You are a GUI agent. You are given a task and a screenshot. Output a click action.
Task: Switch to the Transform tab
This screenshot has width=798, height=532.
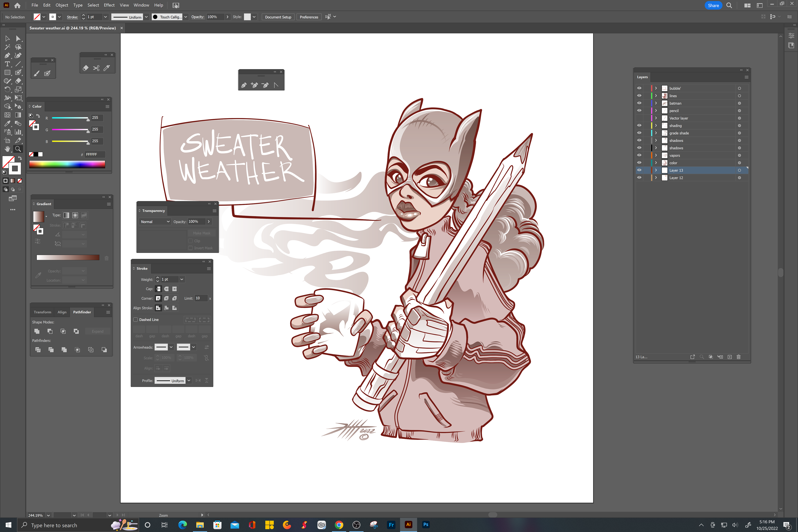click(42, 312)
